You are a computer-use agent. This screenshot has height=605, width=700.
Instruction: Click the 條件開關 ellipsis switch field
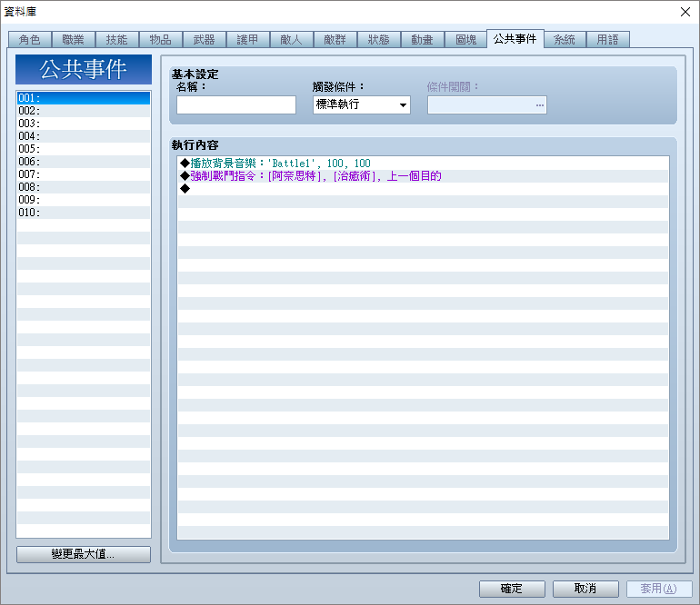tap(487, 104)
